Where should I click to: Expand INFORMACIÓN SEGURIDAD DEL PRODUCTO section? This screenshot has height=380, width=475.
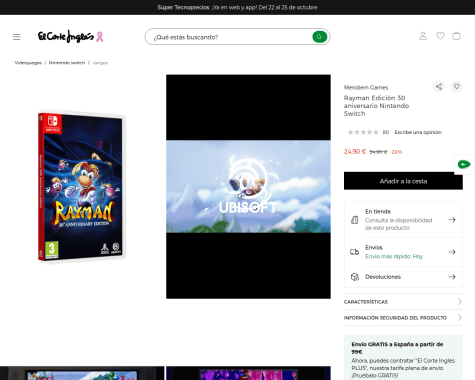(x=403, y=318)
